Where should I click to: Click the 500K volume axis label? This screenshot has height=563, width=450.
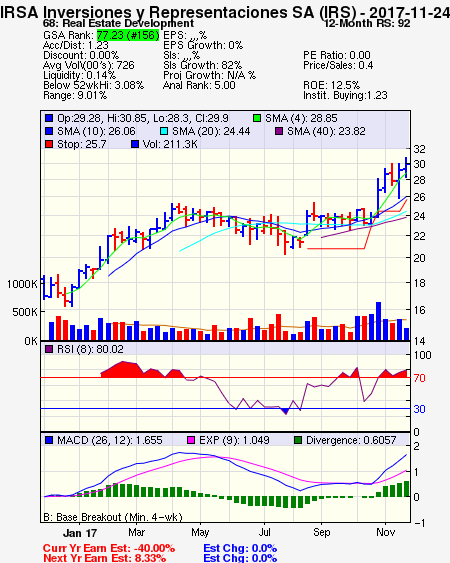[x=25, y=312]
